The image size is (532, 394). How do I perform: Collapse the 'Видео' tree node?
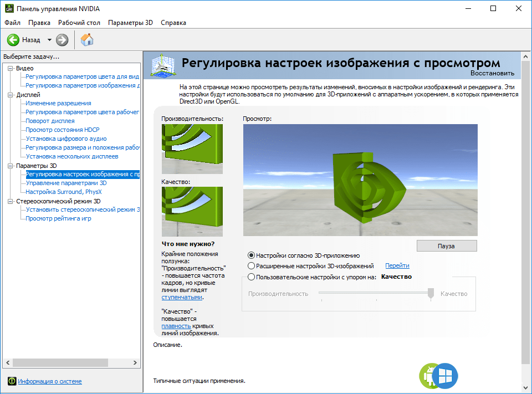(10, 68)
